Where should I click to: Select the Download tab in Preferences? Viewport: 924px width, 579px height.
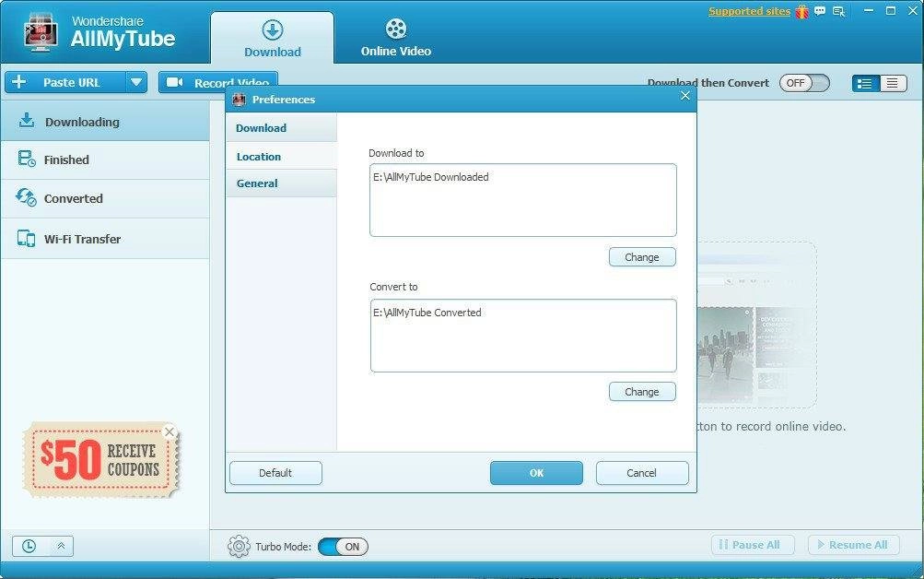tap(281, 128)
